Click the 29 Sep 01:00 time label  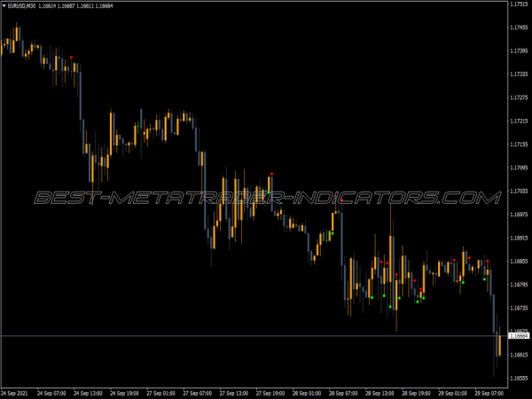(453, 393)
